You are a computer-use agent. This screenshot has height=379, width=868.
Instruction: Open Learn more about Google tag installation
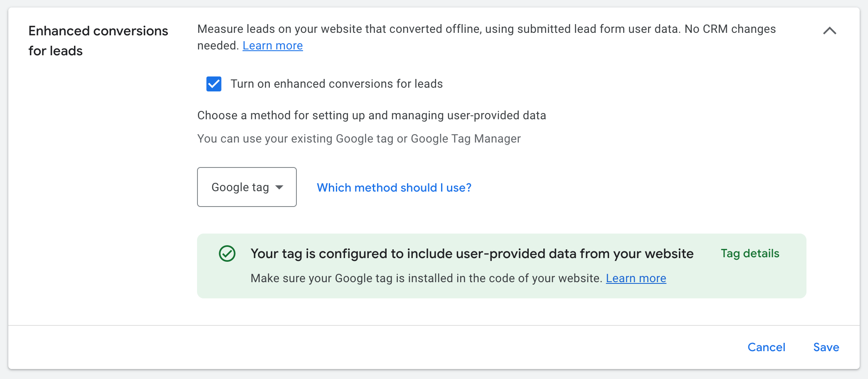636,278
